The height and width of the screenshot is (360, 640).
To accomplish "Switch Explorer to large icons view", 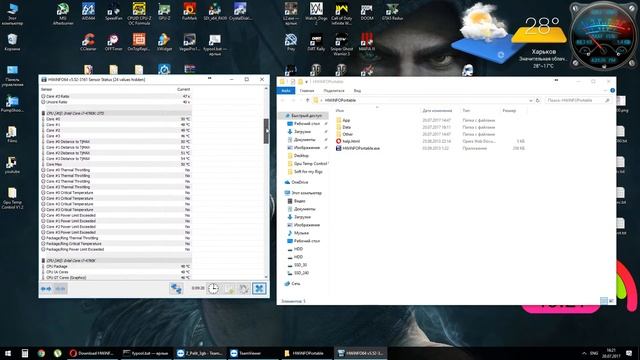I will point(611,301).
